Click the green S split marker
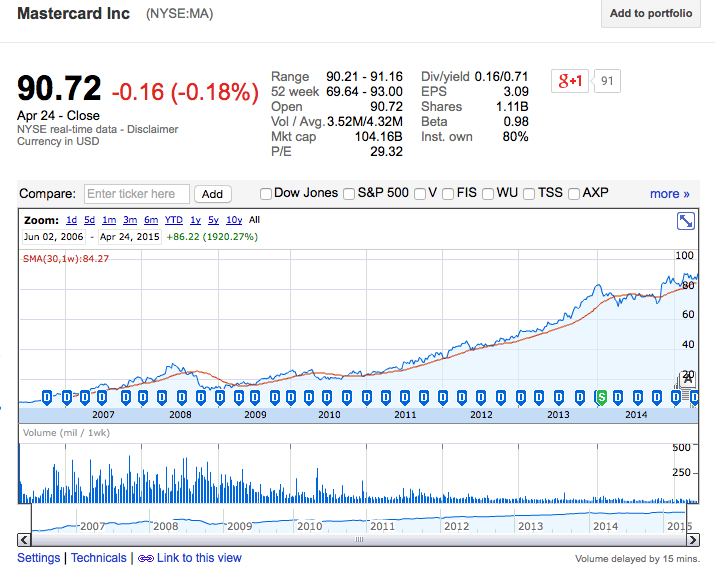Viewport: 715px width, 581px height. tap(602, 398)
